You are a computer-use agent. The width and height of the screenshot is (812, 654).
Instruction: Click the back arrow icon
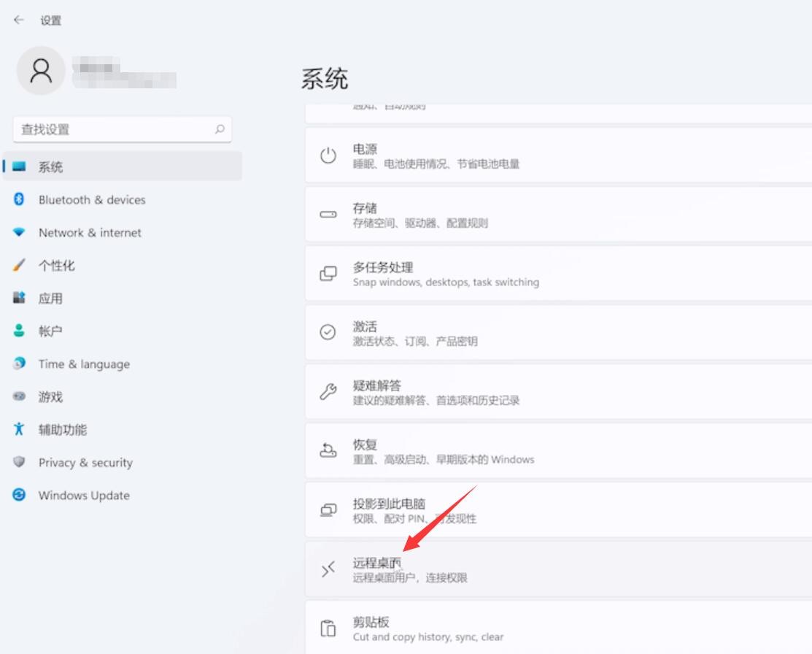tap(19, 20)
